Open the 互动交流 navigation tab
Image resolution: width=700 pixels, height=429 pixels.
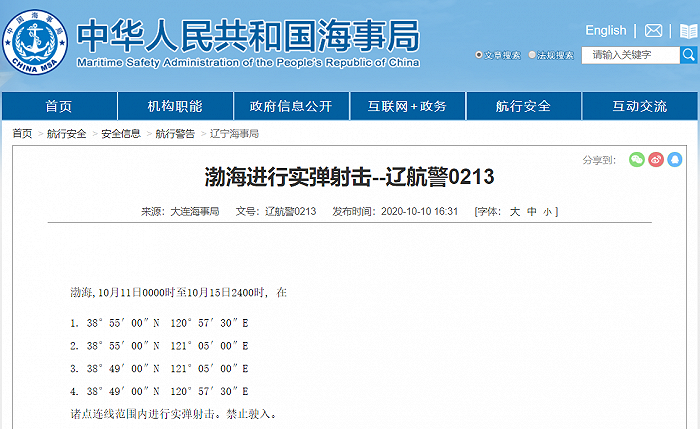pos(640,106)
